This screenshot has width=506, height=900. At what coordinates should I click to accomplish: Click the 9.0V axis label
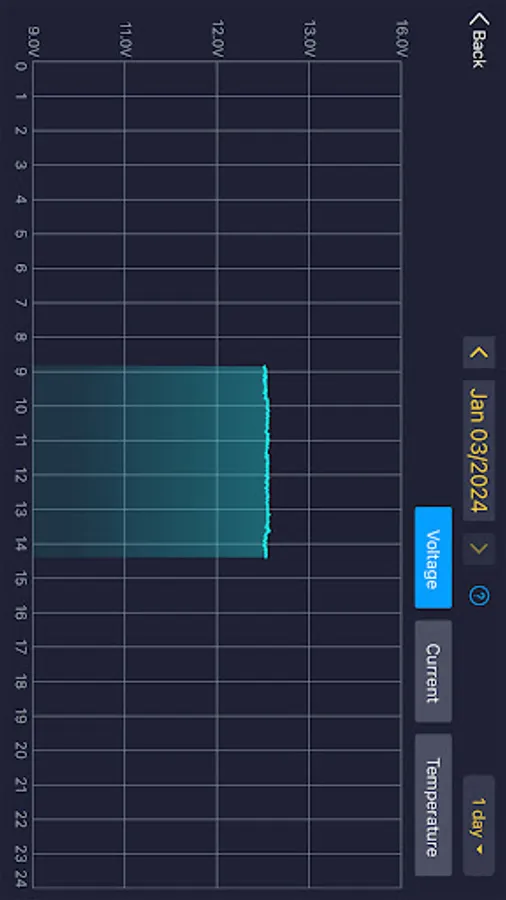pyautogui.click(x=33, y=40)
